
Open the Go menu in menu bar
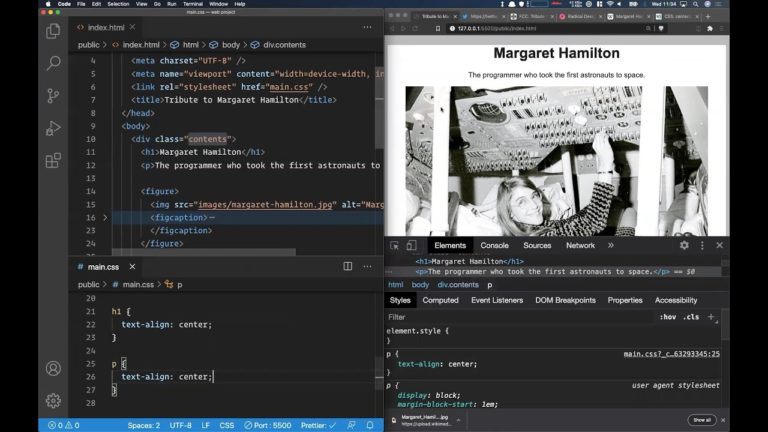[x=157, y=4]
